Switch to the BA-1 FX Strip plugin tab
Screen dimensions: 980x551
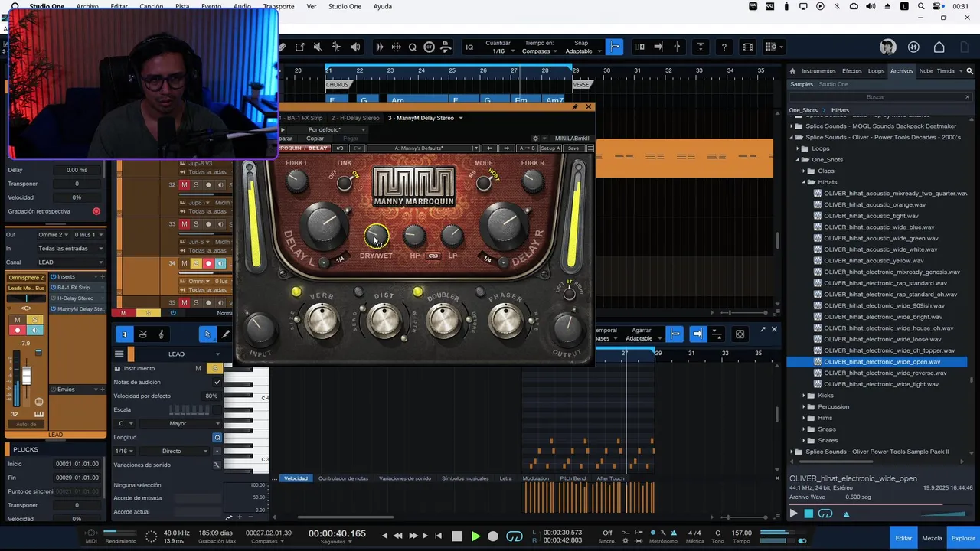302,118
